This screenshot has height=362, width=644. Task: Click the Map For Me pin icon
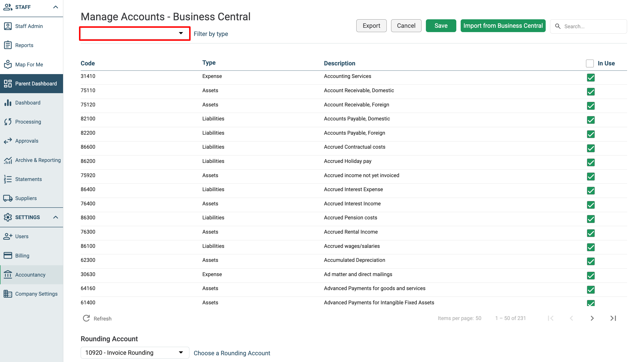point(8,64)
